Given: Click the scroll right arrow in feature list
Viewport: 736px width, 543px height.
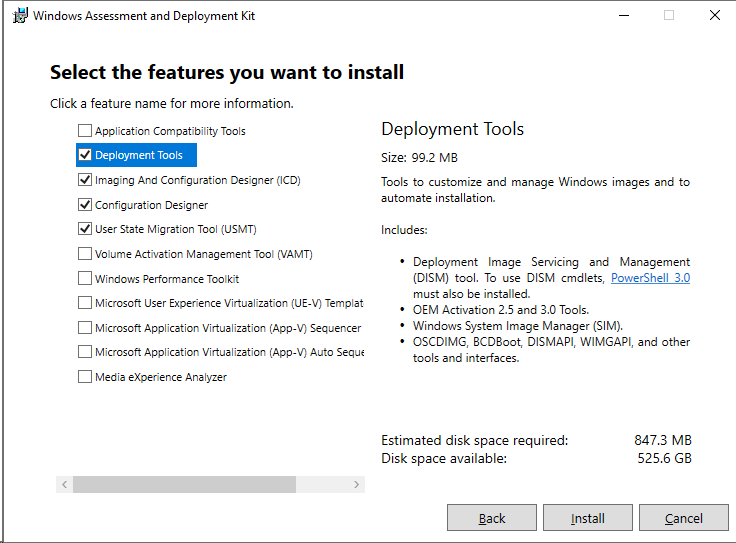Looking at the screenshot, I should [x=356, y=485].
